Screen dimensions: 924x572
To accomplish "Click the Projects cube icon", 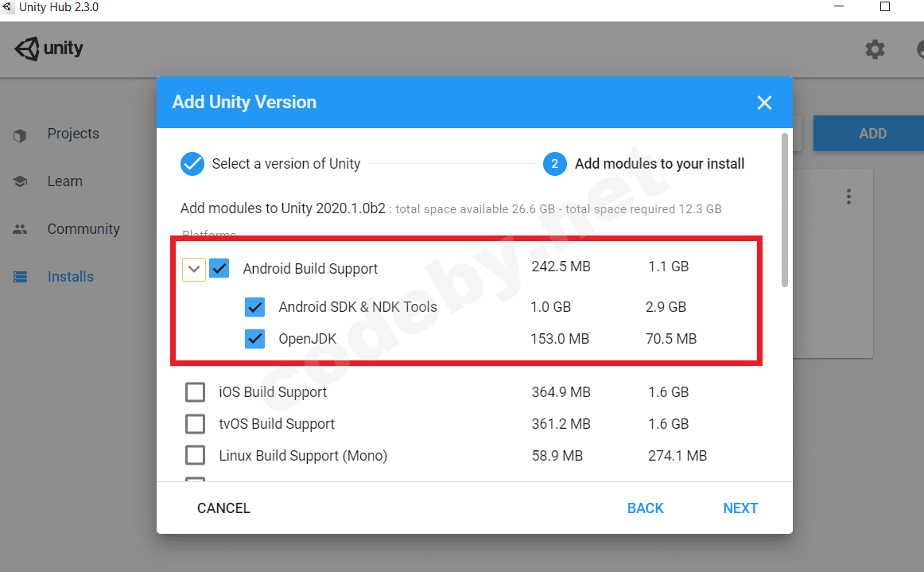I will click(21, 135).
